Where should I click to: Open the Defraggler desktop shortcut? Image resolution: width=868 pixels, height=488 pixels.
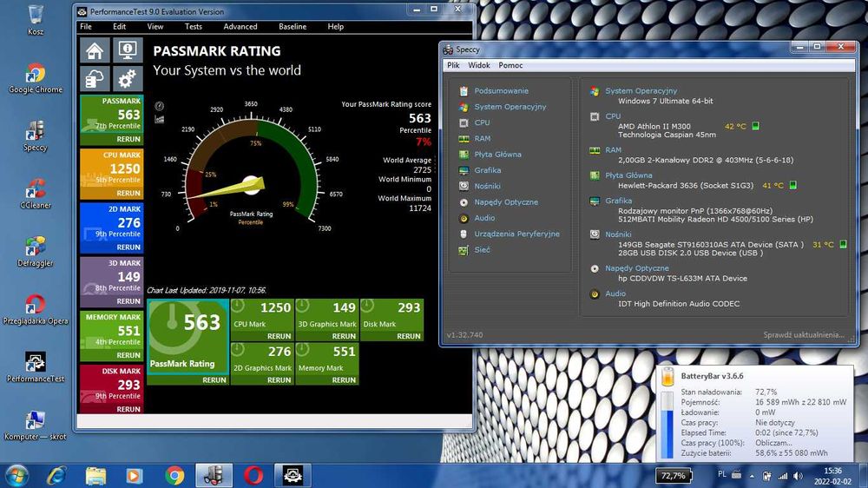tap(36, 252)
